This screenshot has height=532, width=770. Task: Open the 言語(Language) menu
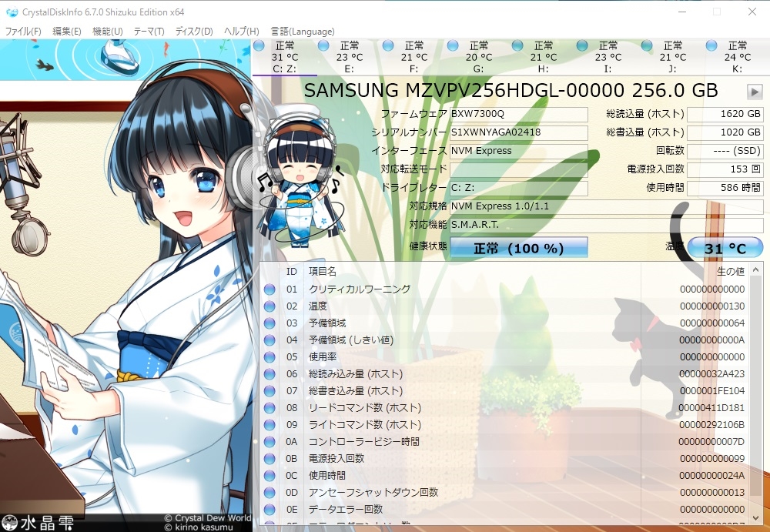coord(303,32)
